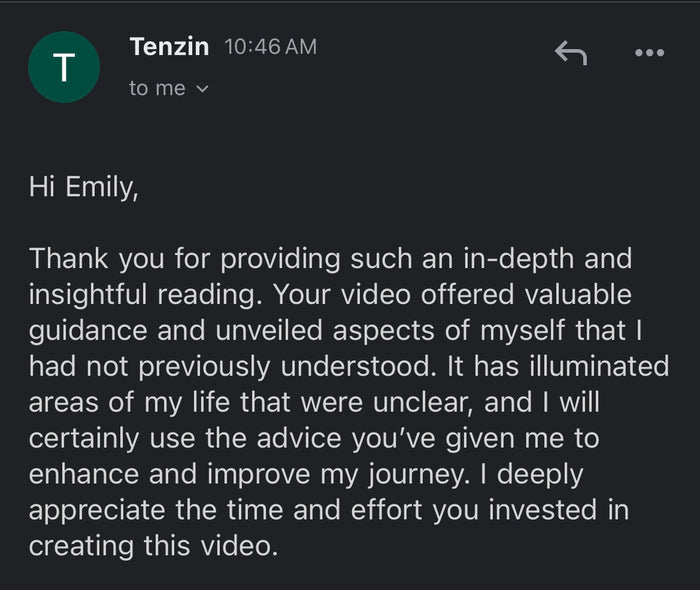The width and height of the screenshot is (700, 590).
Task: Click the word "Thank" starting the message
Action: click(x=71, y=259)
